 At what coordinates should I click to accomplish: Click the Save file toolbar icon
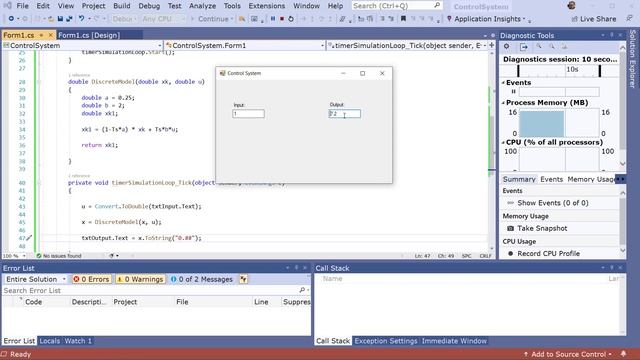[60, 19]
